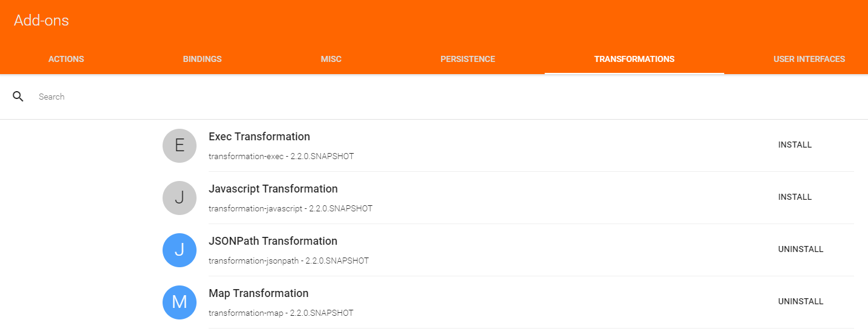Install the Exec Transformation add-on
The image size is (868, 331).
pyautogui.click(x=795, y=145)
